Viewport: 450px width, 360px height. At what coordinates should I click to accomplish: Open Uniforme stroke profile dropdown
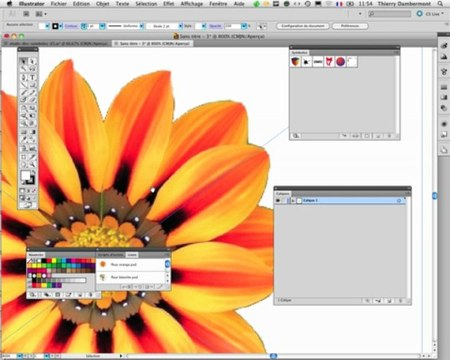click(141, 26)
